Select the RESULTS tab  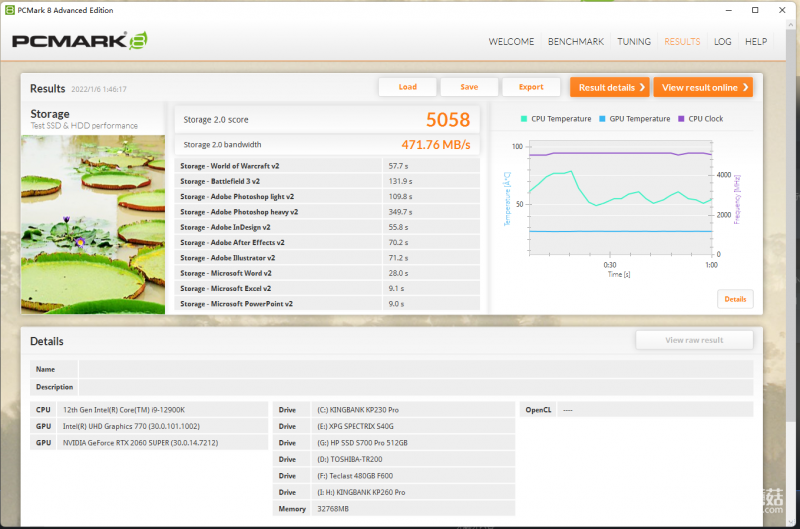(x=682, y=42)
